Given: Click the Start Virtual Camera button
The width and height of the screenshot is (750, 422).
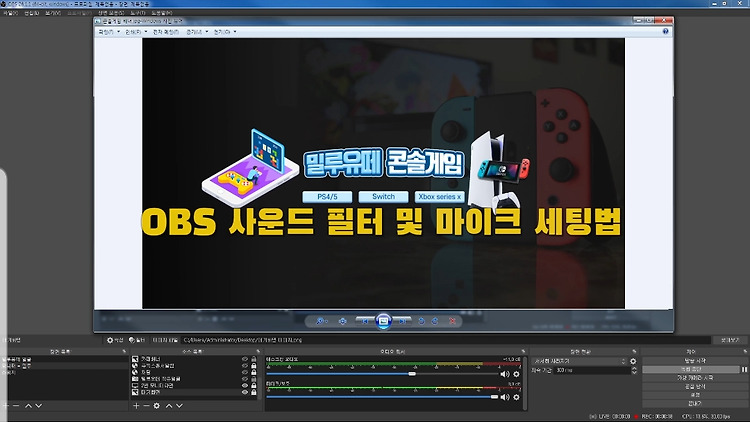Looking at the screenshot, I should (x=694, y=378).
